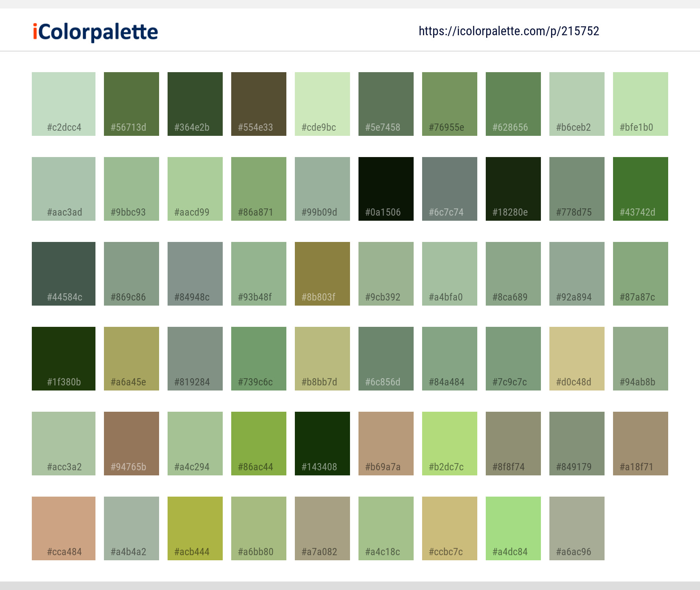This screenshot has width=700, height=590.
Task: Click the #cde9bc color swatch
Action: [x=322, y=104]
